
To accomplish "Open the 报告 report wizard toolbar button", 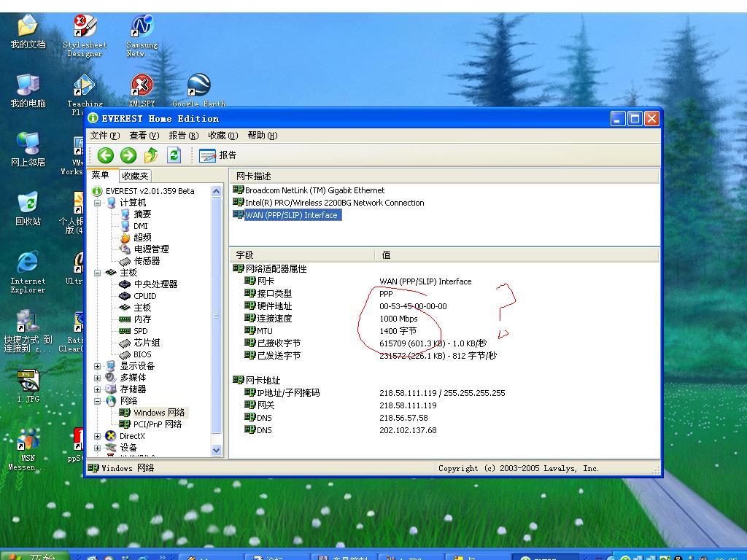I will point(218,155).
